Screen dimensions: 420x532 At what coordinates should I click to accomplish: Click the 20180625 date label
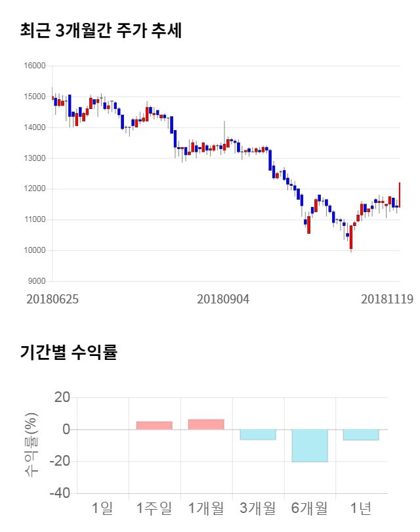pos(52,299)
